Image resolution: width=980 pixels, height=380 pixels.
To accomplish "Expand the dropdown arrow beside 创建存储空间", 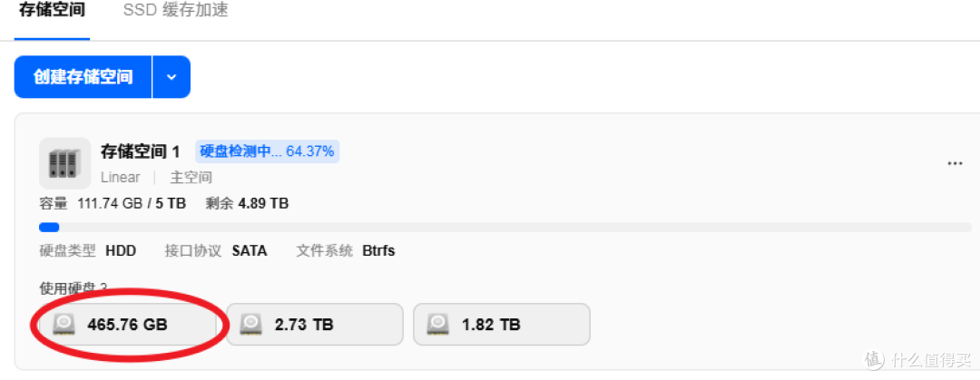I will tap(171, 77).
